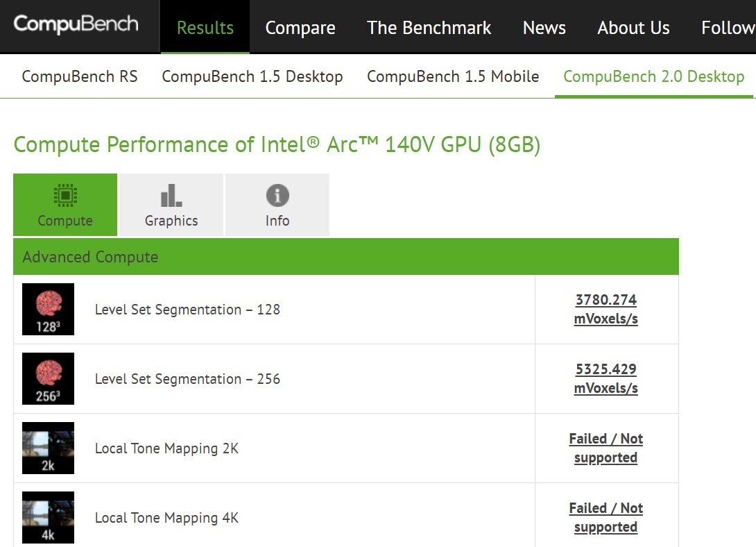Open the 5325.429 mVoxels/s result link
The height and width of the screenshot is (547, 756).
point(606,378)
